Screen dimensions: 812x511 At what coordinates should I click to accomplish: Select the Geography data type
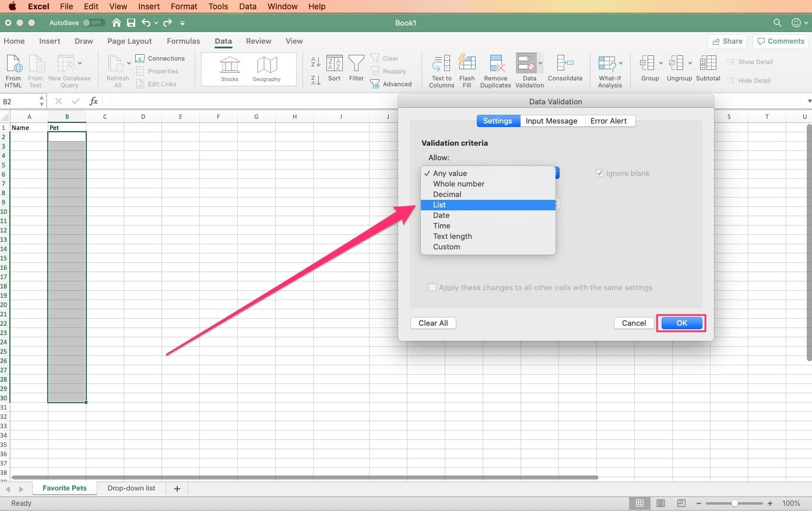click(267, 69)
